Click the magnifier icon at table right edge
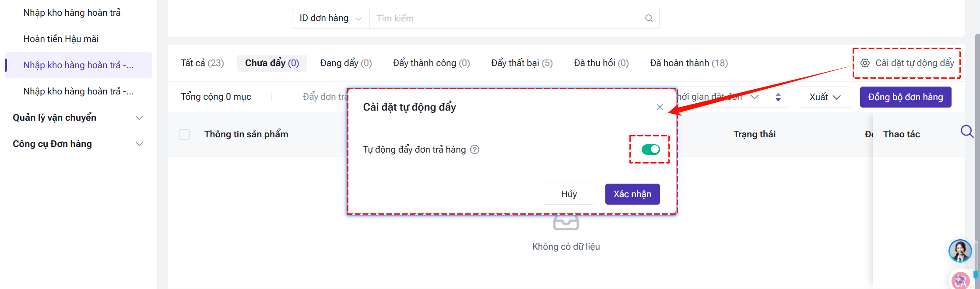Screen dimensions: 980x289 (x=966, y=131)
